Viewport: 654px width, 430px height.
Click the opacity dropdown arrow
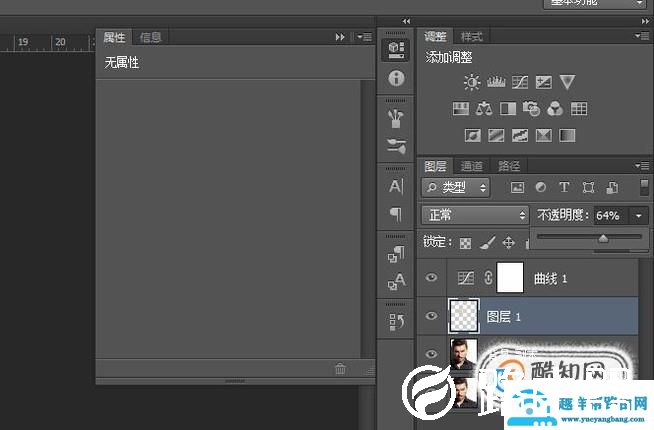(638, 215)
